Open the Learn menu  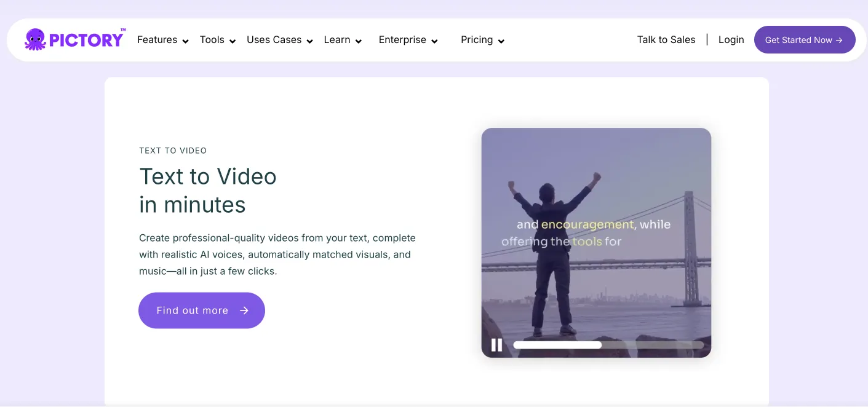click(x=337, y=40)
